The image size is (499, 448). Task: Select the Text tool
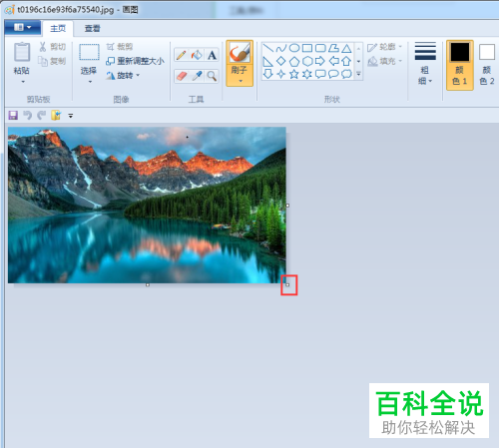pyautogui.click(x=212, y=55)
